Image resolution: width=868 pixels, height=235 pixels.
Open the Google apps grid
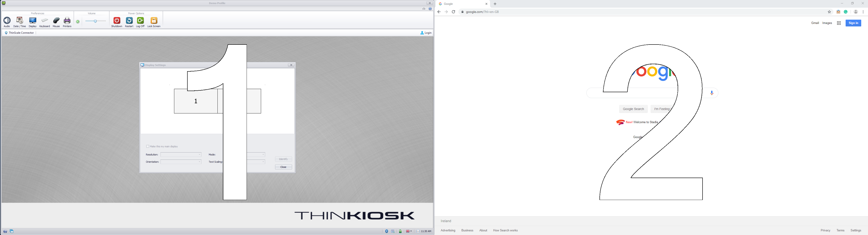coord(839,23)
